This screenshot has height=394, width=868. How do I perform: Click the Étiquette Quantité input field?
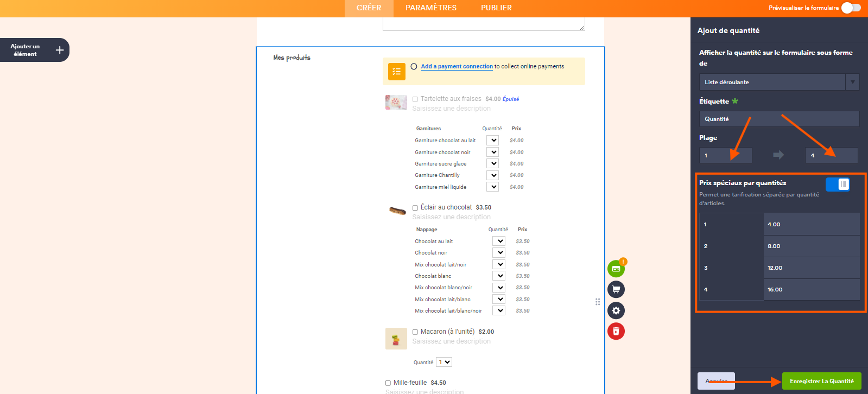779,119
